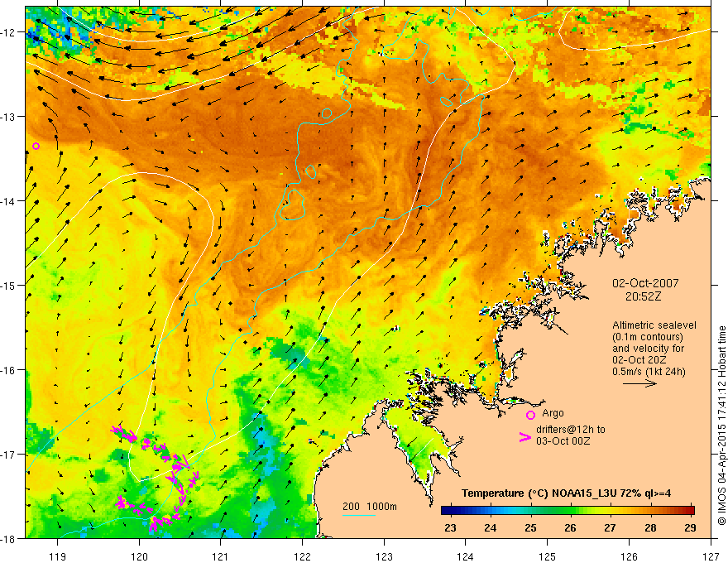This screenshot has width=728, height=563.
Task: Click the magenta Argo legend circle
Action: point(530,415)
